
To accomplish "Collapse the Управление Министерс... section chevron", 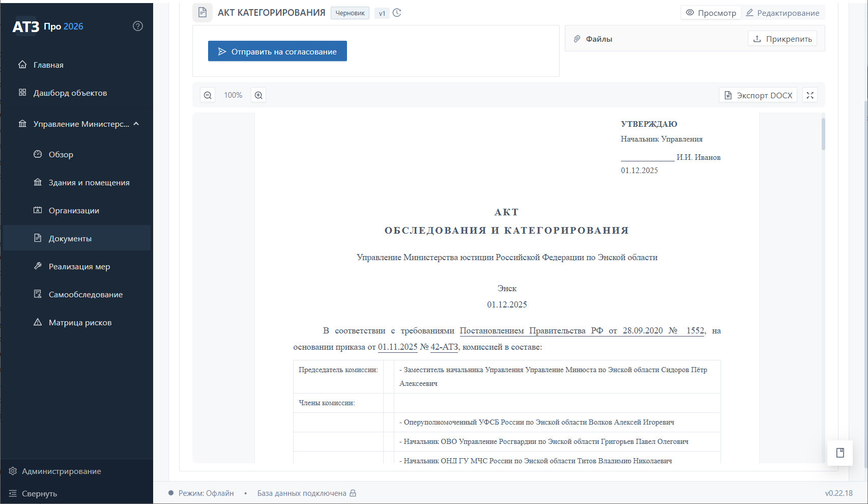I will pos(136,124).
